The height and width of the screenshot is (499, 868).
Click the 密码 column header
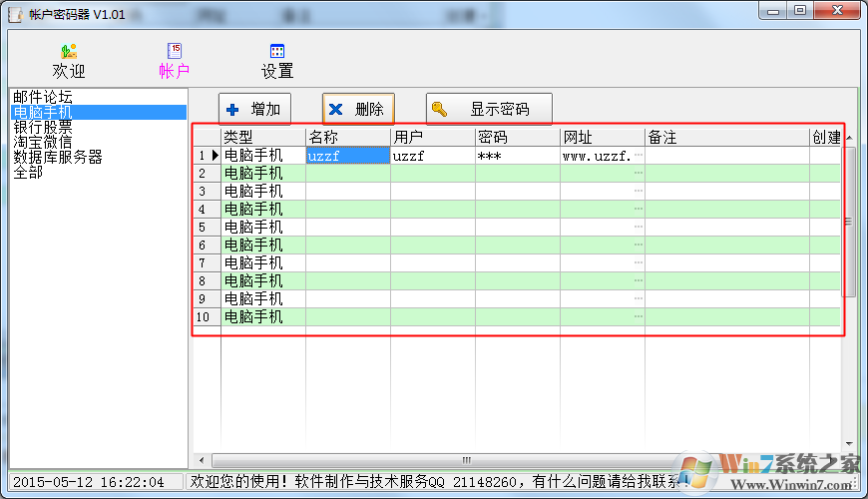point(518,137)
